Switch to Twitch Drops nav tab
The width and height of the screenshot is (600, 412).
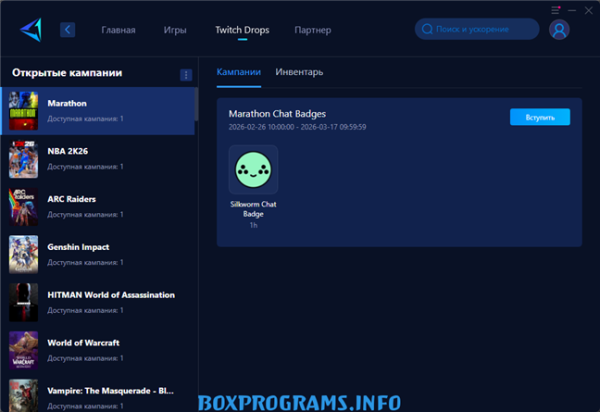point(242,30)
